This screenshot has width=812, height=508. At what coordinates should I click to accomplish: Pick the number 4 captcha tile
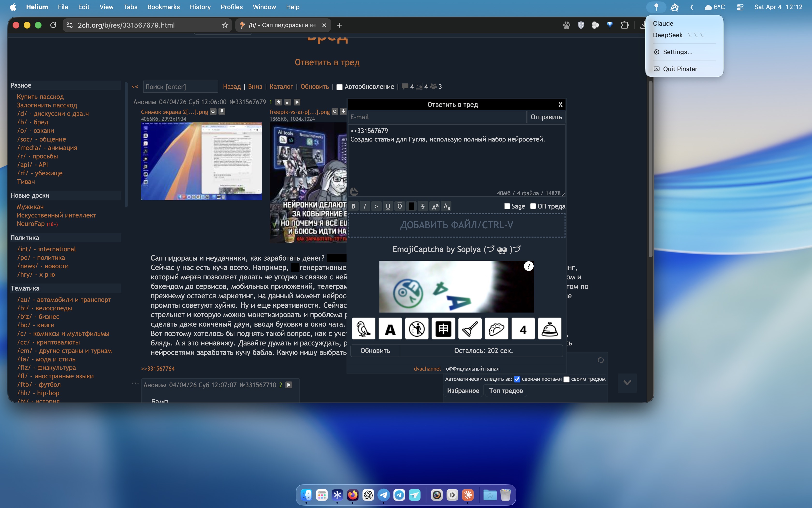(523, 329)
